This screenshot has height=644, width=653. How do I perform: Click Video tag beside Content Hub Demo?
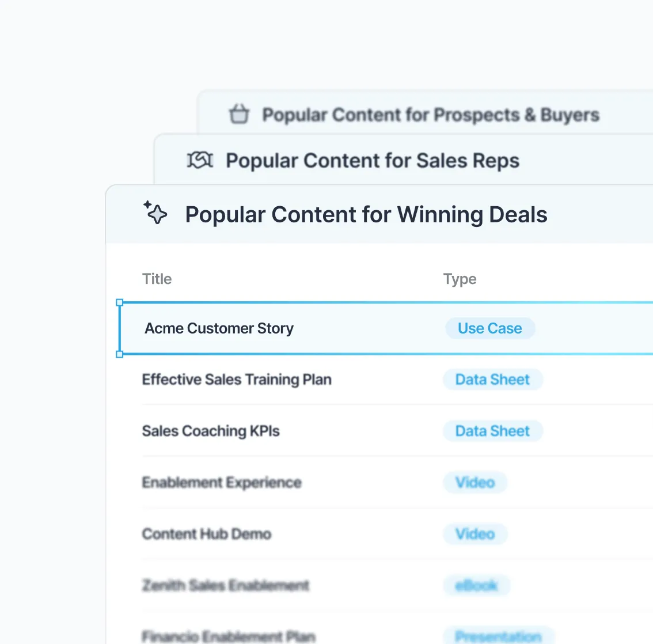(475, 533)
